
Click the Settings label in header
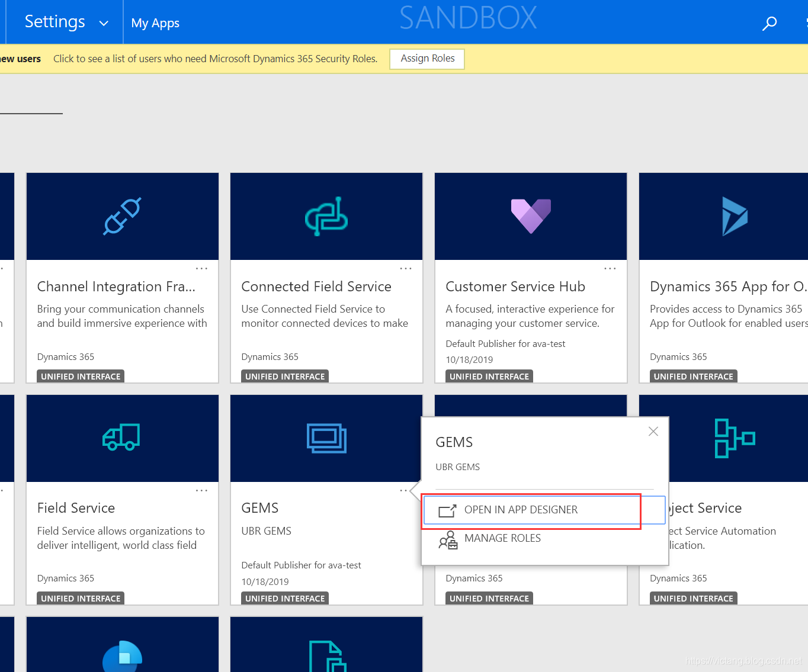[55, 22]
